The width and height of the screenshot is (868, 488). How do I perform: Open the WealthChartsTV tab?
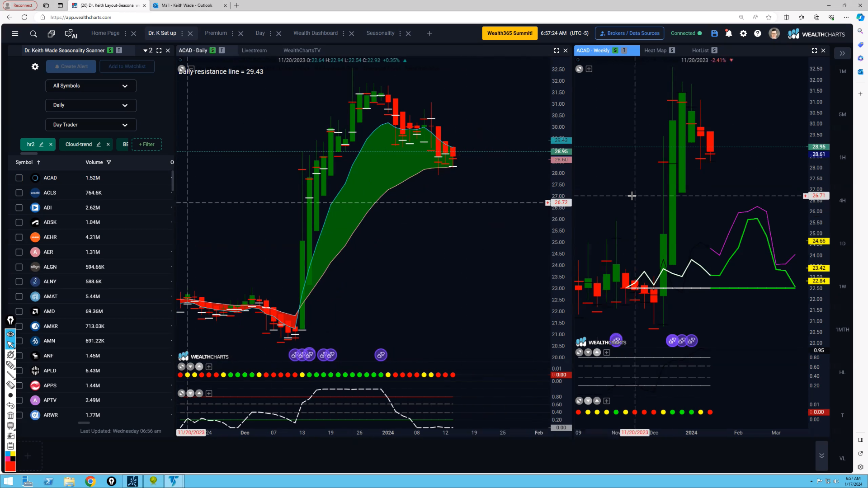click(302, 51)
